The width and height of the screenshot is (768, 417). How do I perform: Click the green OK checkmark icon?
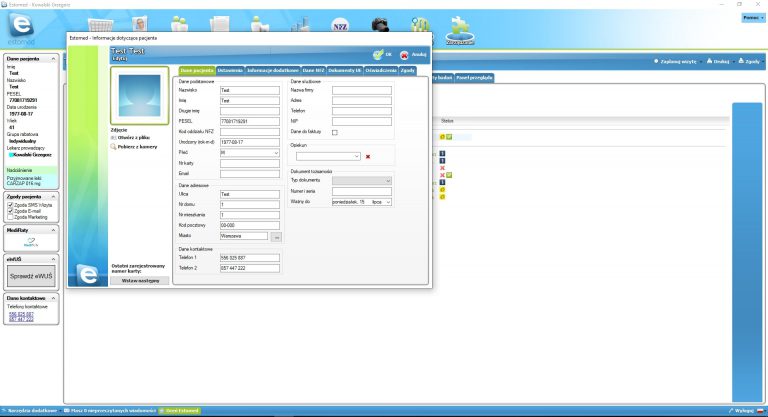(377, 55)
